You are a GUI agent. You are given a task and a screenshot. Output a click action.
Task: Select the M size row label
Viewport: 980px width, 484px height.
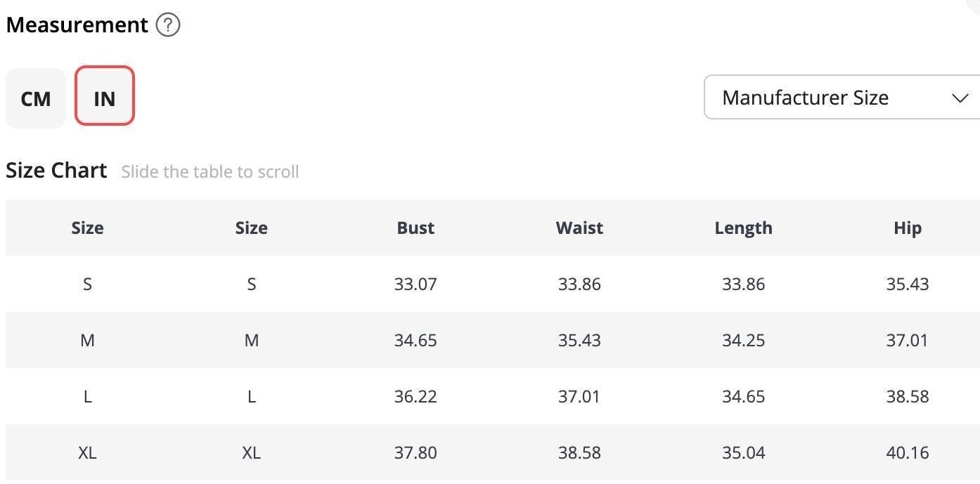coord(87,340)
